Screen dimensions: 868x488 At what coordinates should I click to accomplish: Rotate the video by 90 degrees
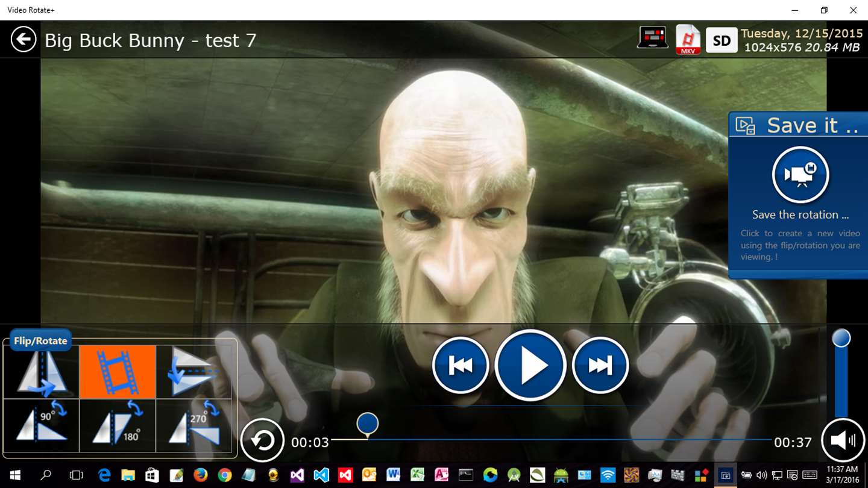coord(41,425)
